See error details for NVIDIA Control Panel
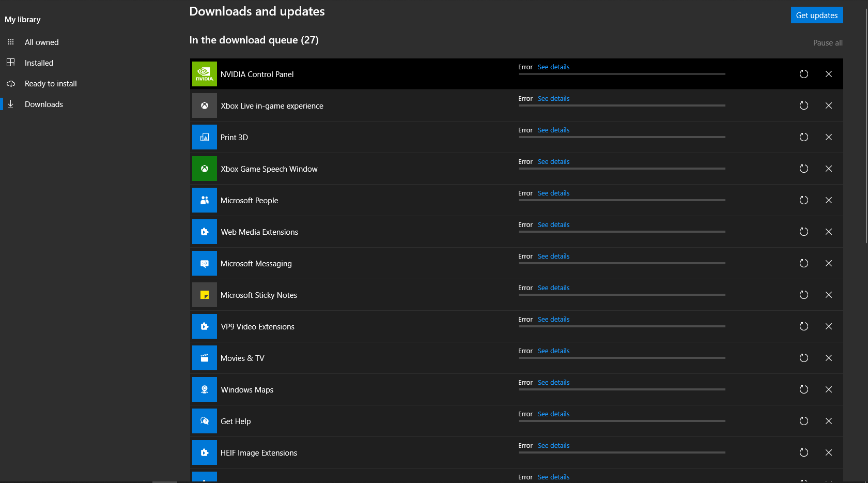 [553, 67]
